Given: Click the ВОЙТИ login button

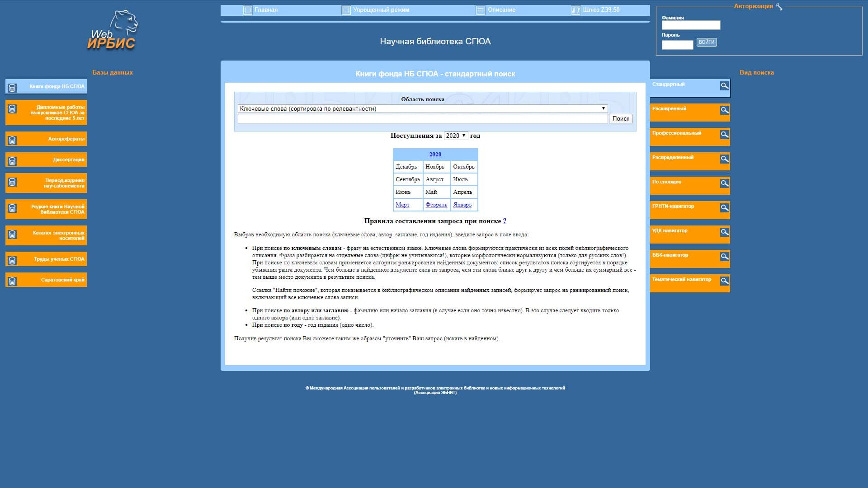Looking at the screenshot, I should tap(706, 42).
